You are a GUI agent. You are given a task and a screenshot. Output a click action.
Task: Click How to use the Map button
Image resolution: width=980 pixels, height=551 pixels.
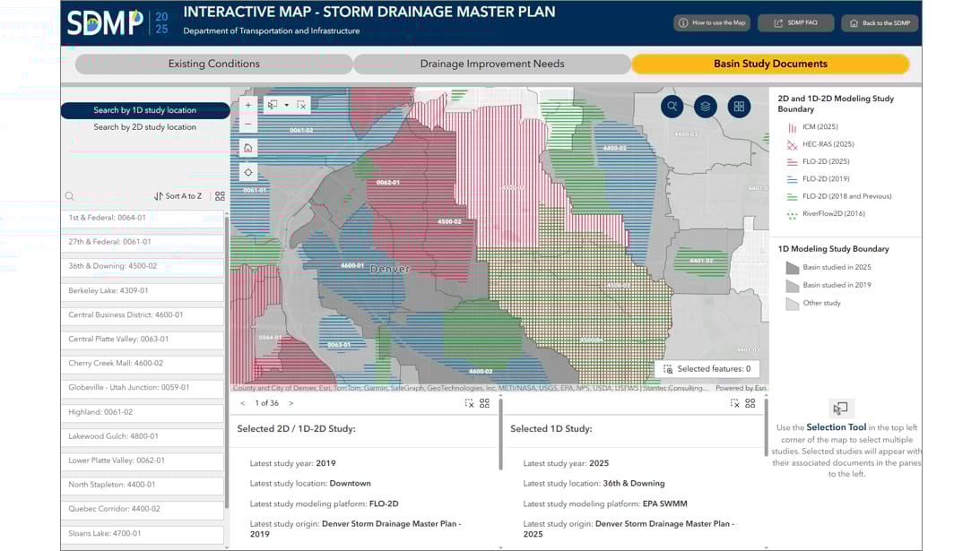(712, 23)
